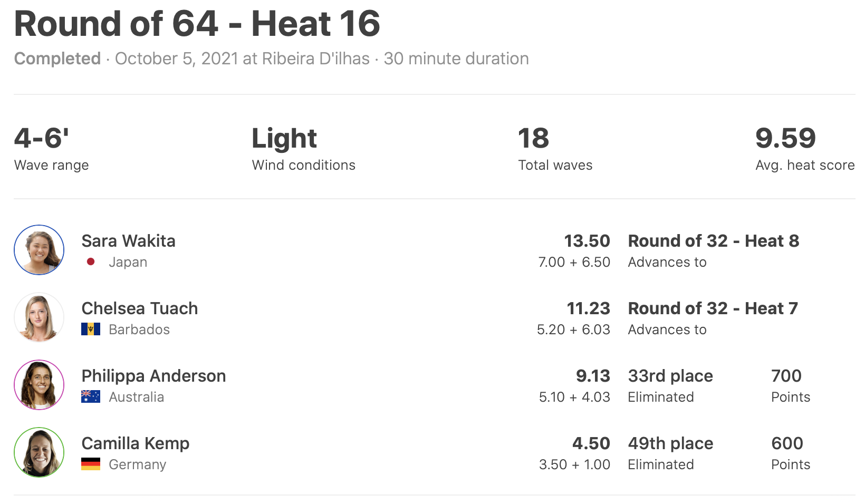Click Philippa Anderson's profile photo

[39, 385]
